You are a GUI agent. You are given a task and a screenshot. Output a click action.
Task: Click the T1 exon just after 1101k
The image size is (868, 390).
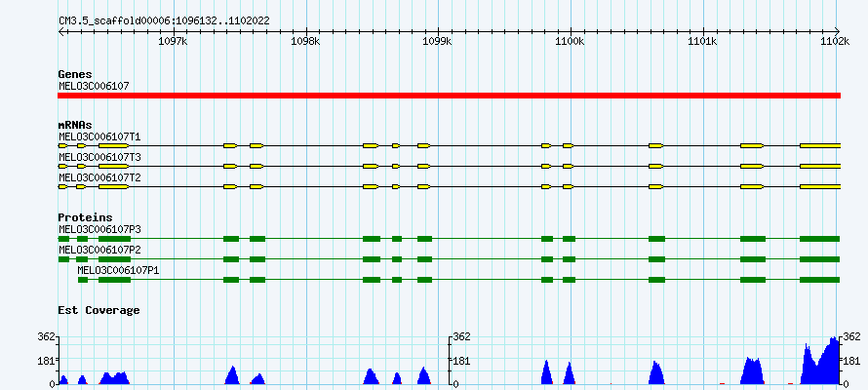752,145
